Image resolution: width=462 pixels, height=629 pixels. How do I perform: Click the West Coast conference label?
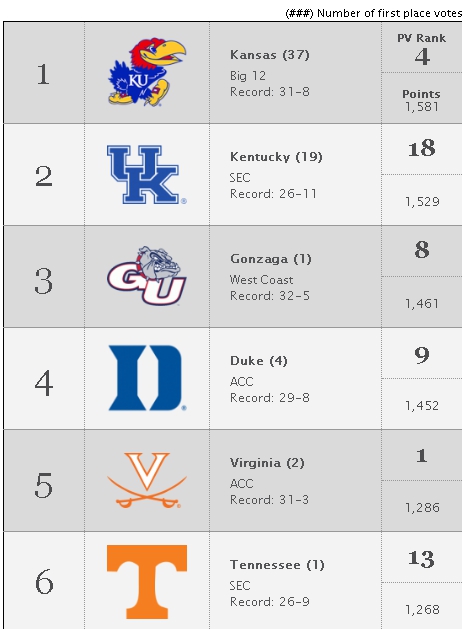(x=261, y=280)
